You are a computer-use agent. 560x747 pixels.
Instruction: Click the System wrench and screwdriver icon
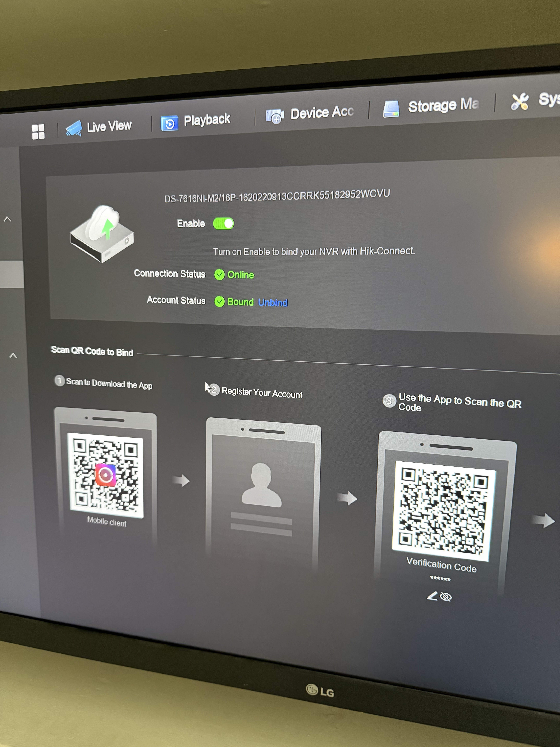pos(519,102)
